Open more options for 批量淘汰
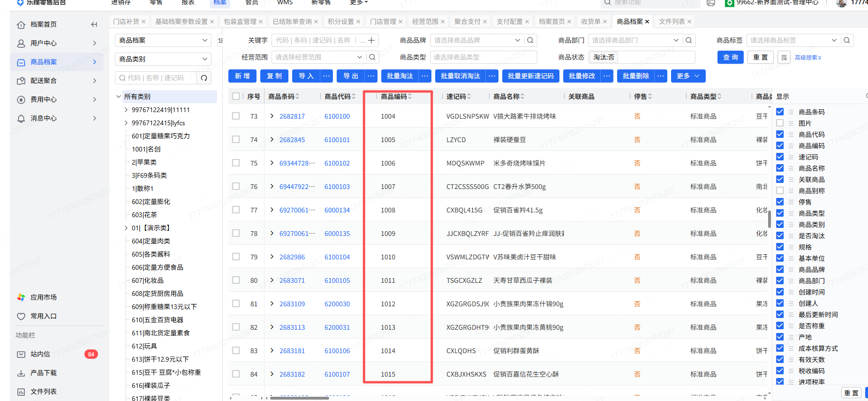This screenshot has height=401, width=868. pos(425,76)
